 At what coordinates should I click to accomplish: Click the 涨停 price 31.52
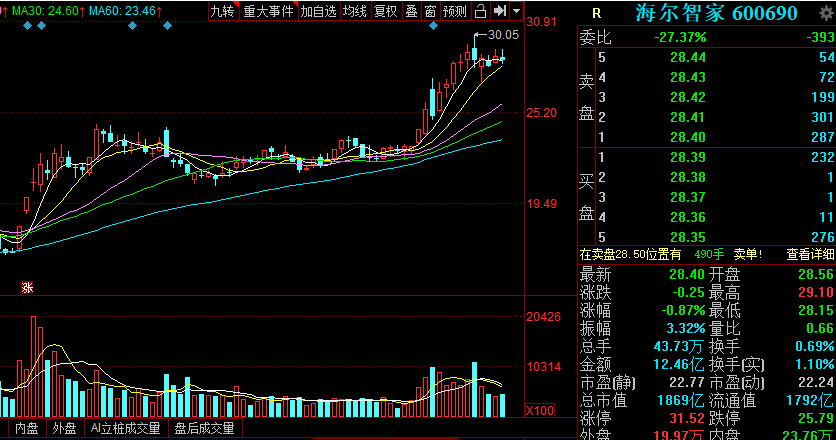[687, 418]
